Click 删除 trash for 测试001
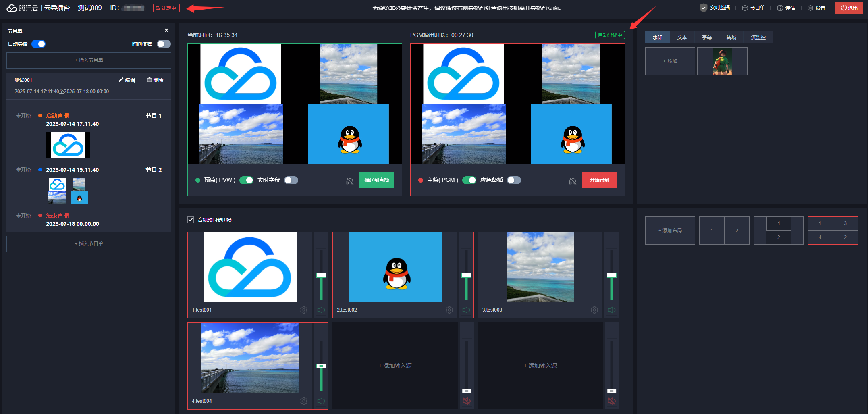Image resolution: width=868 pixels, height=414 pixels. [155, 80]
